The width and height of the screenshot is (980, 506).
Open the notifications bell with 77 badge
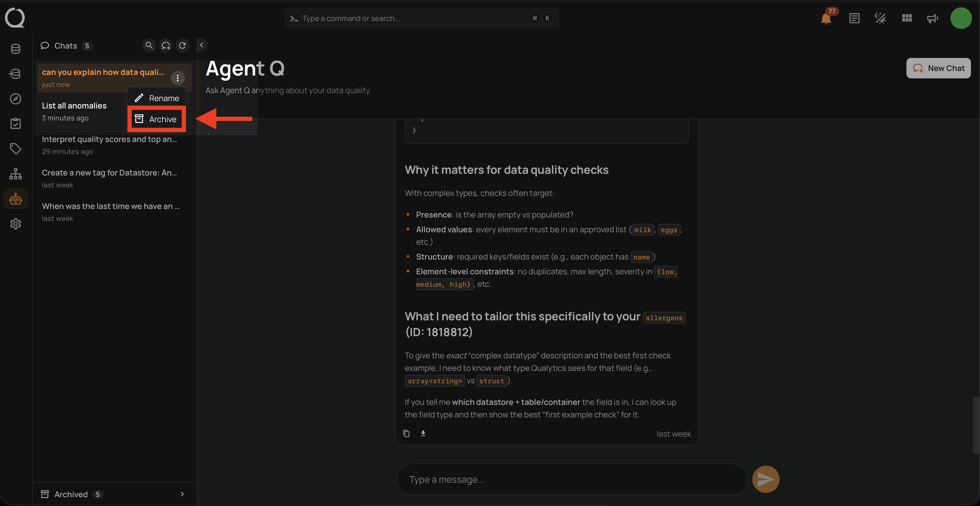click(x=826, y=18)
